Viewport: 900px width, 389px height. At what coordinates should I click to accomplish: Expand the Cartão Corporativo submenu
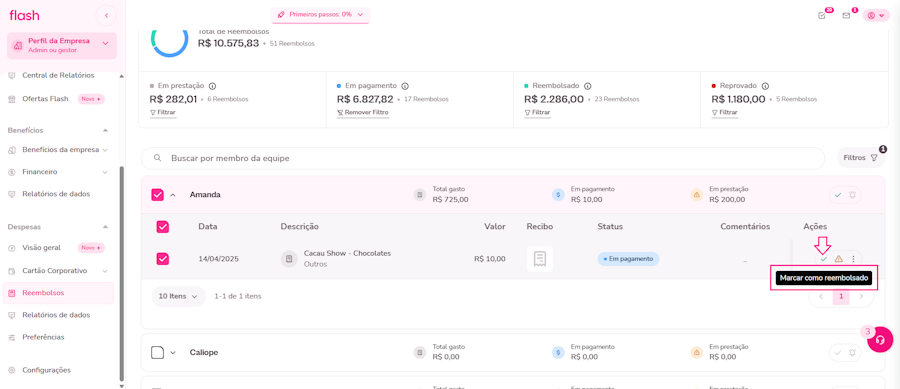[x=105, y=270]
